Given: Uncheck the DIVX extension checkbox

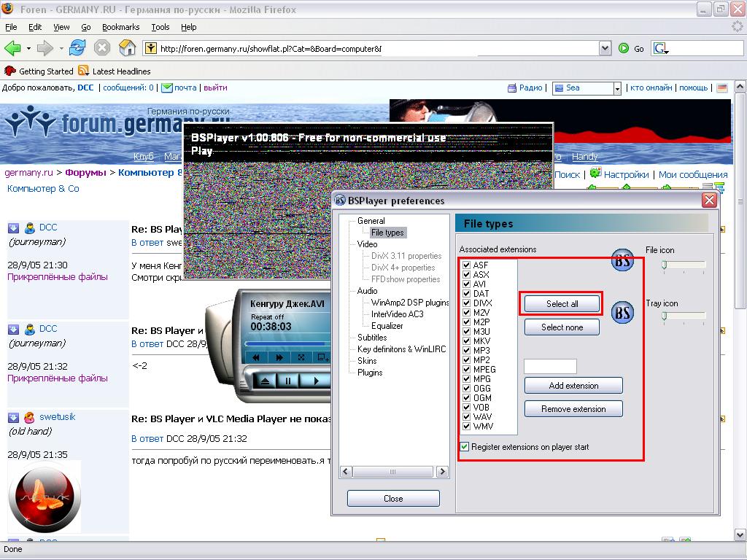Looking at the screenshot, I should pyautogui.click(x=466, y=303).
